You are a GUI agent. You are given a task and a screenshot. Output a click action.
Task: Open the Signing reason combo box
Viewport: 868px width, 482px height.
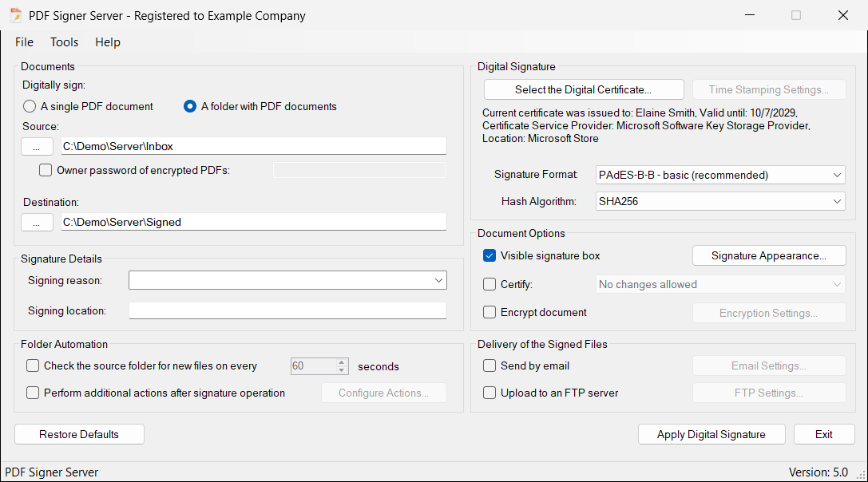pyautogui.click(x=287, y=281)
